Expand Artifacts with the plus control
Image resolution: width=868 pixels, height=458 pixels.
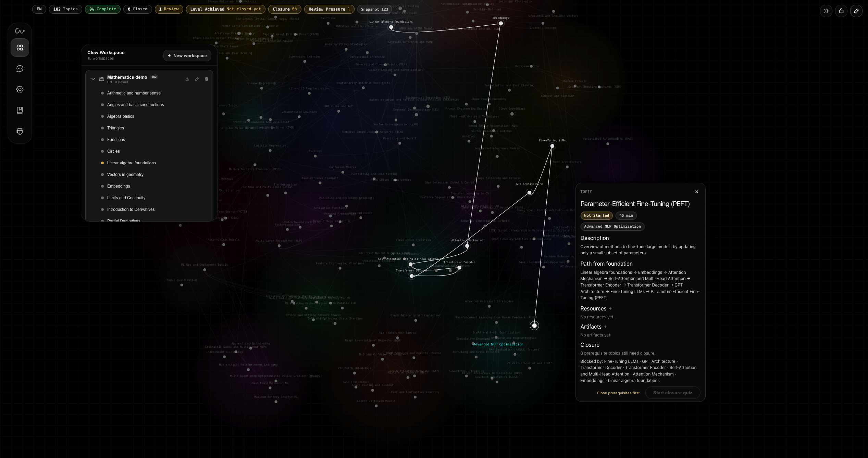pos(605,327)
